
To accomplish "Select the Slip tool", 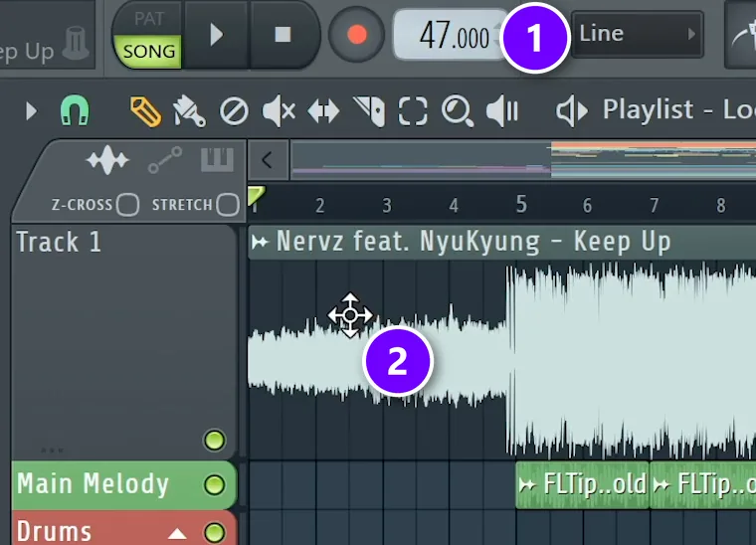I will pyautogui.click(x=323, y=111).
